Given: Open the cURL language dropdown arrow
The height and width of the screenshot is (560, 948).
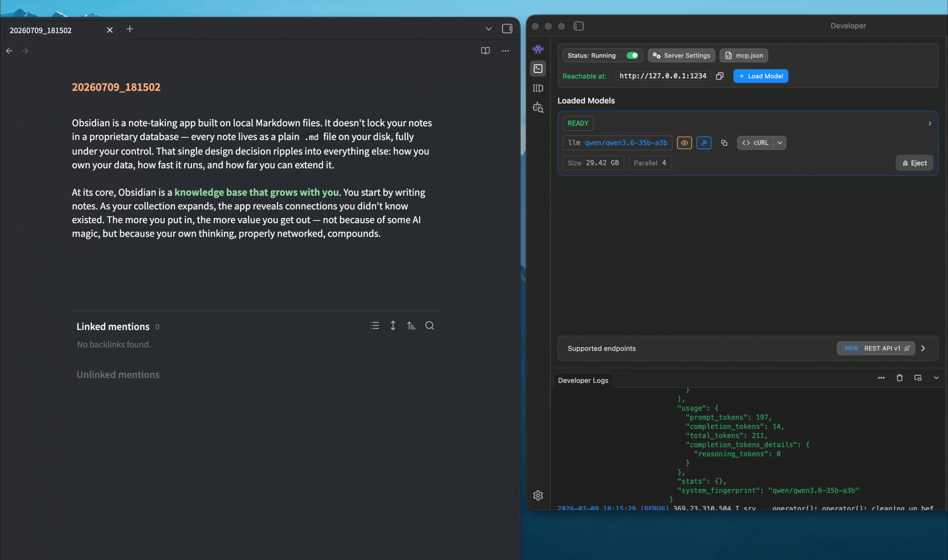Looking at the screenshot, I should (x=779, y=143).
